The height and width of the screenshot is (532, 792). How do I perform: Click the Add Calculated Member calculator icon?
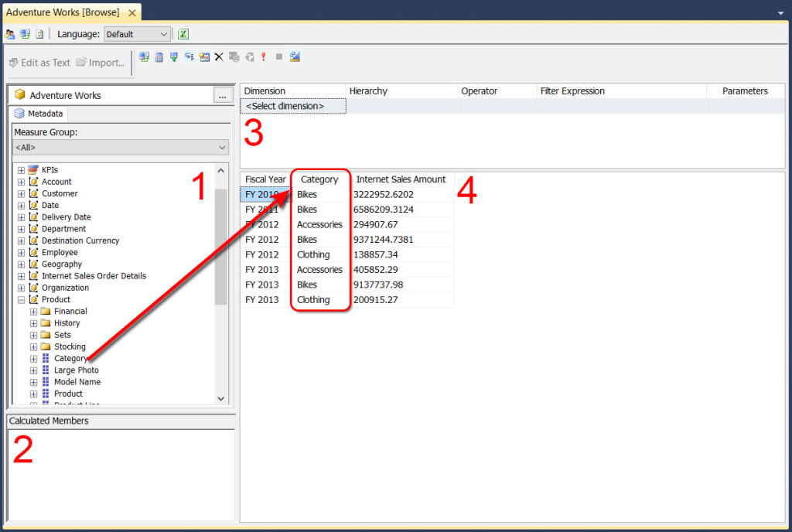coord(159,56)
